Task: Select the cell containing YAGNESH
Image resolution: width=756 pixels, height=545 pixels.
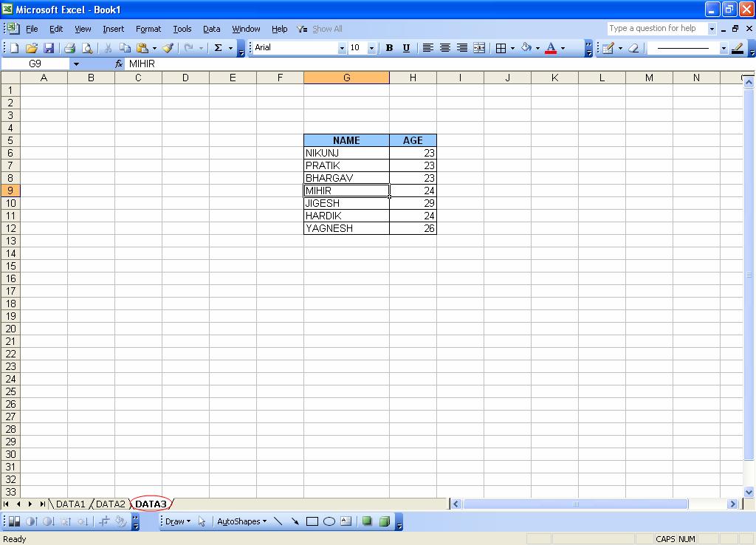Action: click(346, 228)
